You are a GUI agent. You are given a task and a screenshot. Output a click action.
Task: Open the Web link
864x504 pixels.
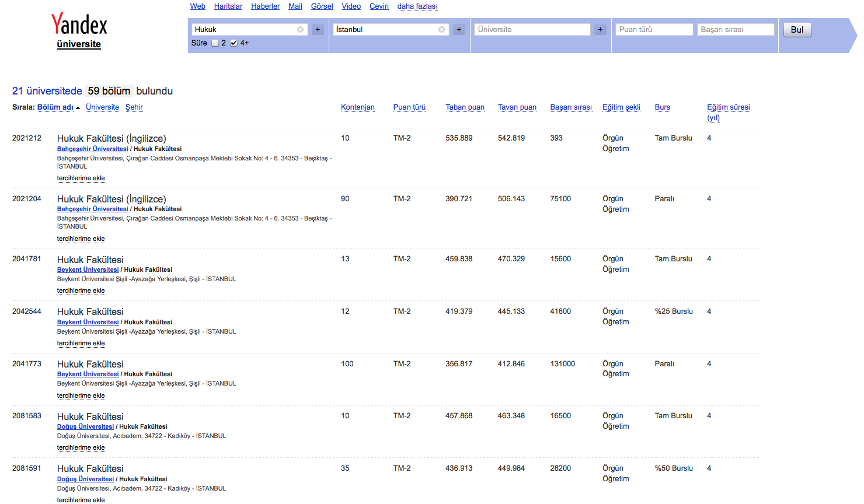(198, 6)
